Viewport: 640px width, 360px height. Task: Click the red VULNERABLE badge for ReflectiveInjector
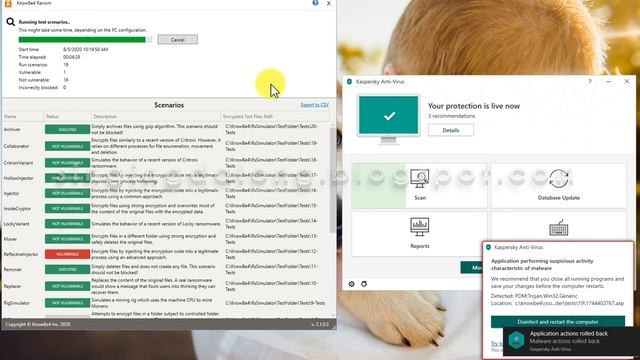67,254
